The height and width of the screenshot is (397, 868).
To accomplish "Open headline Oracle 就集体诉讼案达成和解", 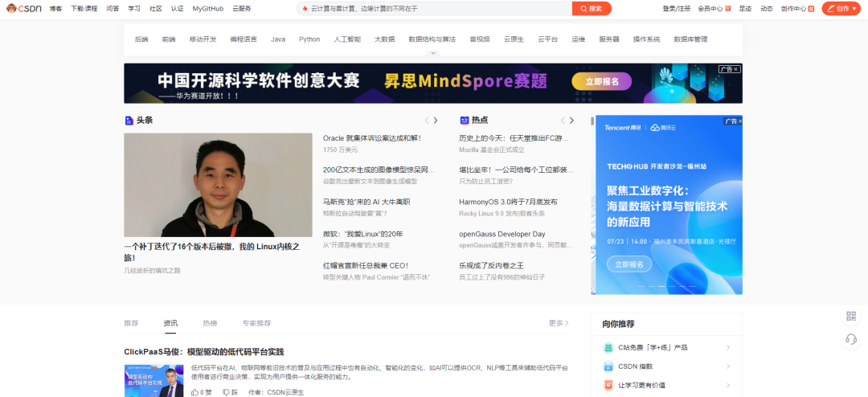I will point(372,138).
